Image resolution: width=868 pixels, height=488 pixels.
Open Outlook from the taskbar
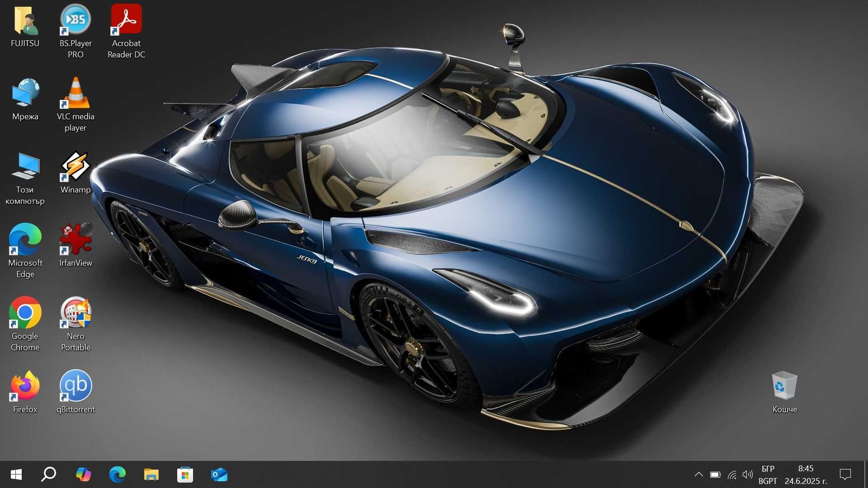pos(219,474)
